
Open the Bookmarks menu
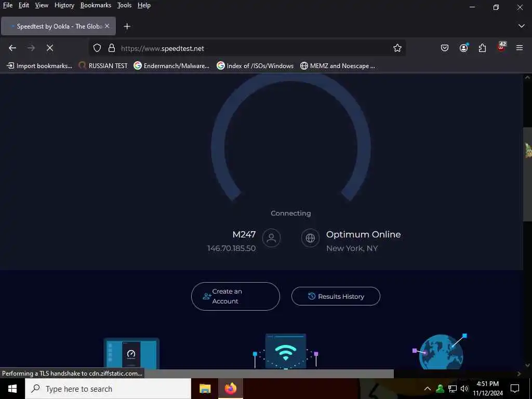(96, 5)
